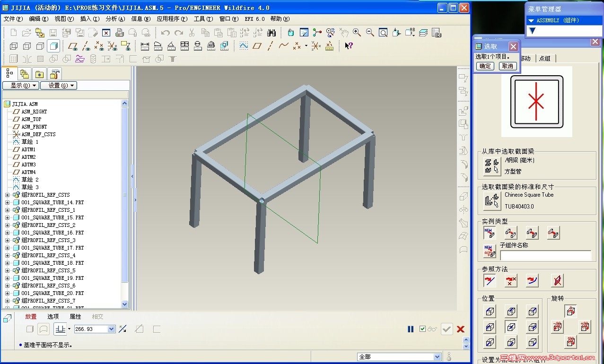The width and height of the screenshot is (604, 364).
Task: Click the Print toolbar icon
Action: 120,33
